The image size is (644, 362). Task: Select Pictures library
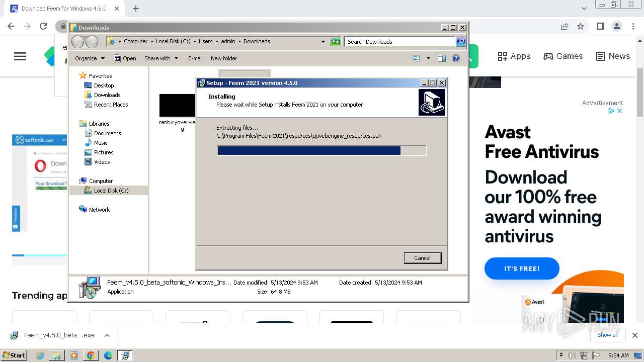(104, 152)
